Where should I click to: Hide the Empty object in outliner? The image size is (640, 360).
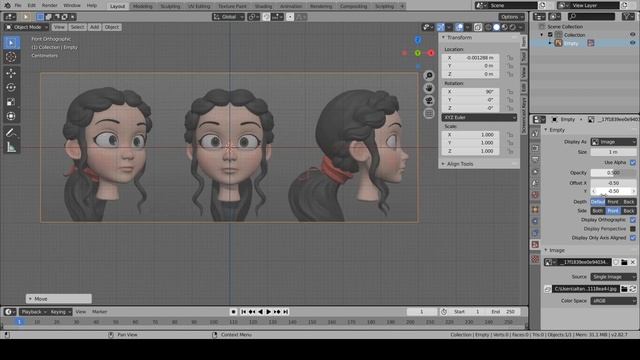[x=633, y=43]
